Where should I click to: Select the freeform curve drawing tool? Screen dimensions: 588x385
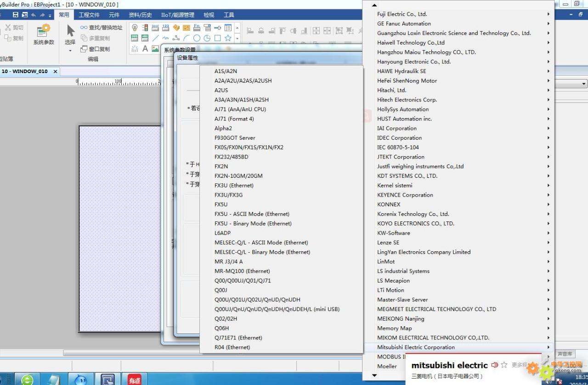click(166, 38)
